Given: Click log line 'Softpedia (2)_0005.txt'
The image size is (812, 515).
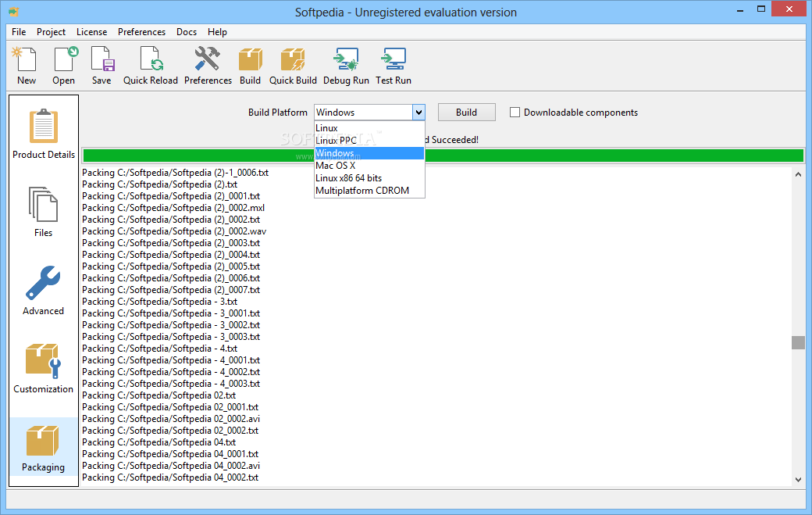Looking at the screenshot, I should pyautogui.click(x=171, y=266).
